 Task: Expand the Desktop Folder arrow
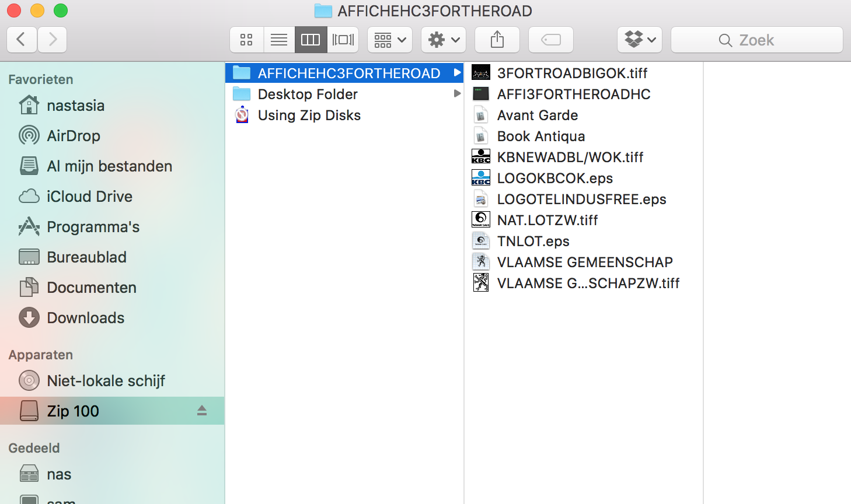(x=457, y=94)
